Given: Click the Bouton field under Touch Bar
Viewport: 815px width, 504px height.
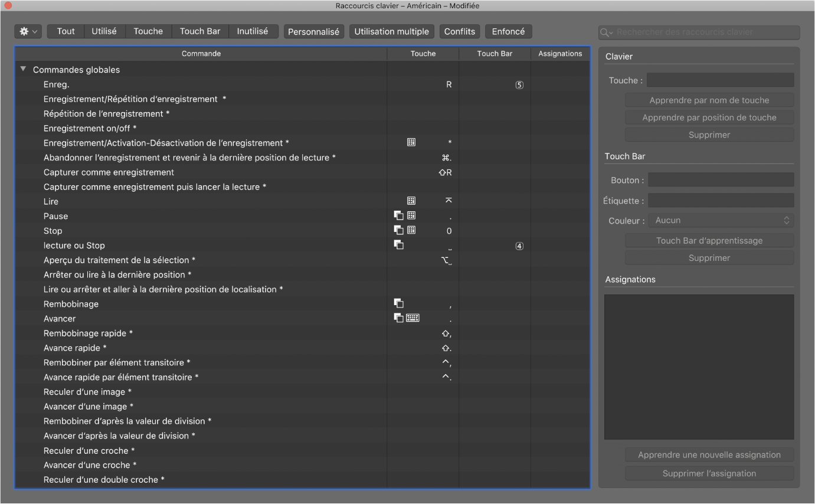Looking at the screenshot, I should coord(721,180).
